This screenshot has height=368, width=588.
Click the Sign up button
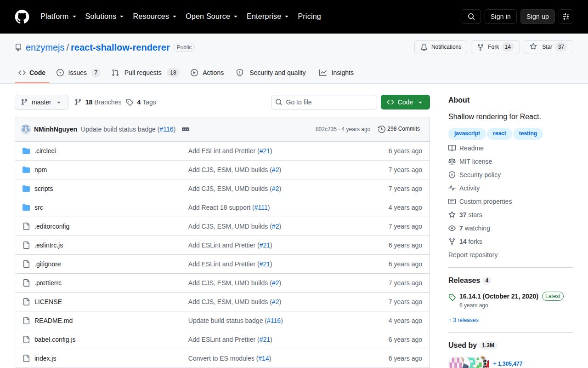pos(537,17)
